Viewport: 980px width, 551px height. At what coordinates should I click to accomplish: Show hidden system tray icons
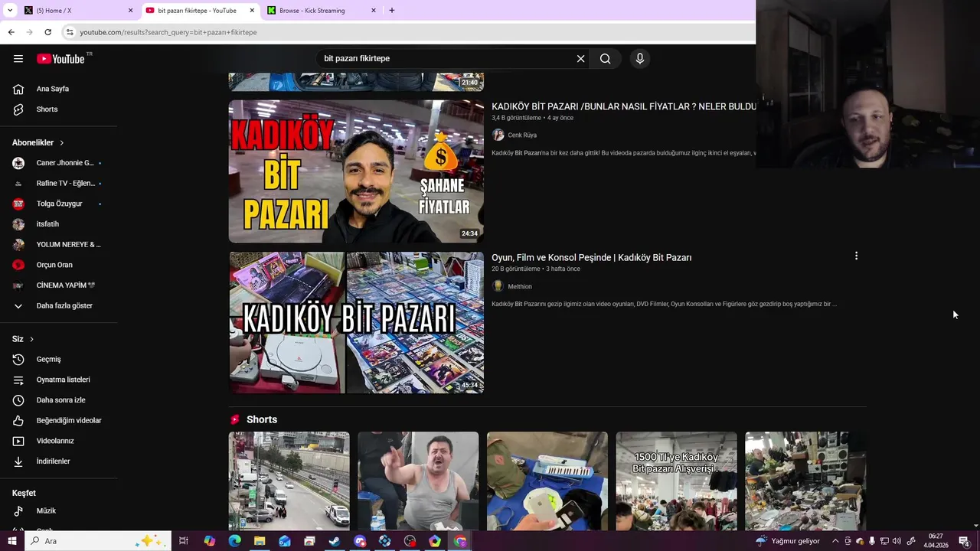tap(835, 541)
